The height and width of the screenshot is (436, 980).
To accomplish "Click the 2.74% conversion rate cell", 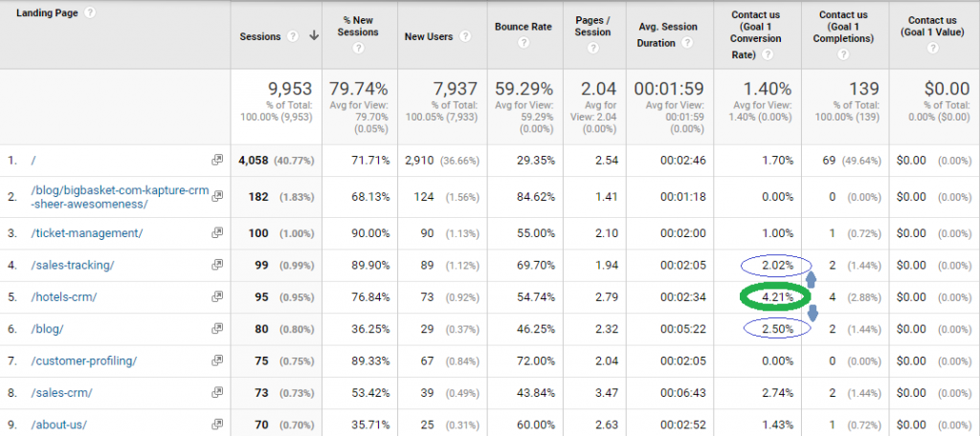I will coord(777,393).
